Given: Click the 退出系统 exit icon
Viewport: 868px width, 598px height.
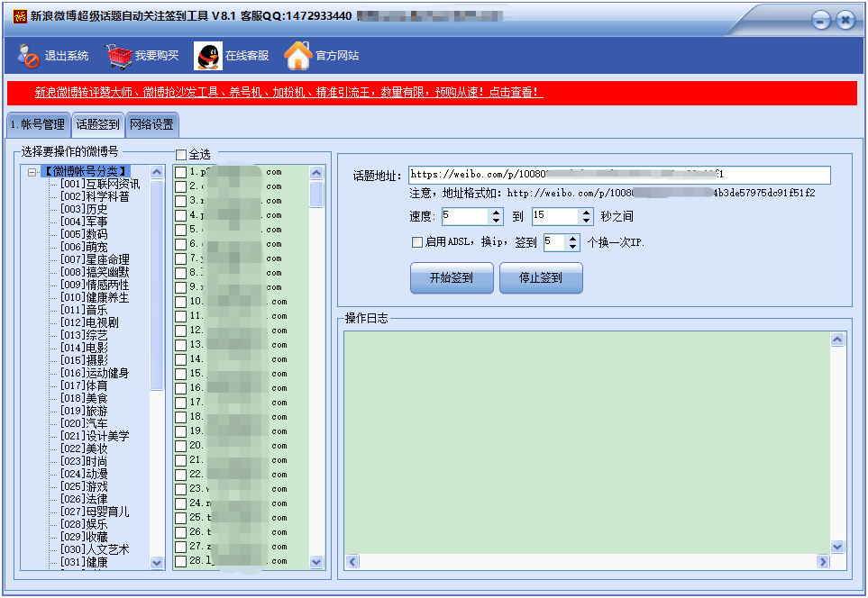Looking at the screenshot, I should click(28, 56).
